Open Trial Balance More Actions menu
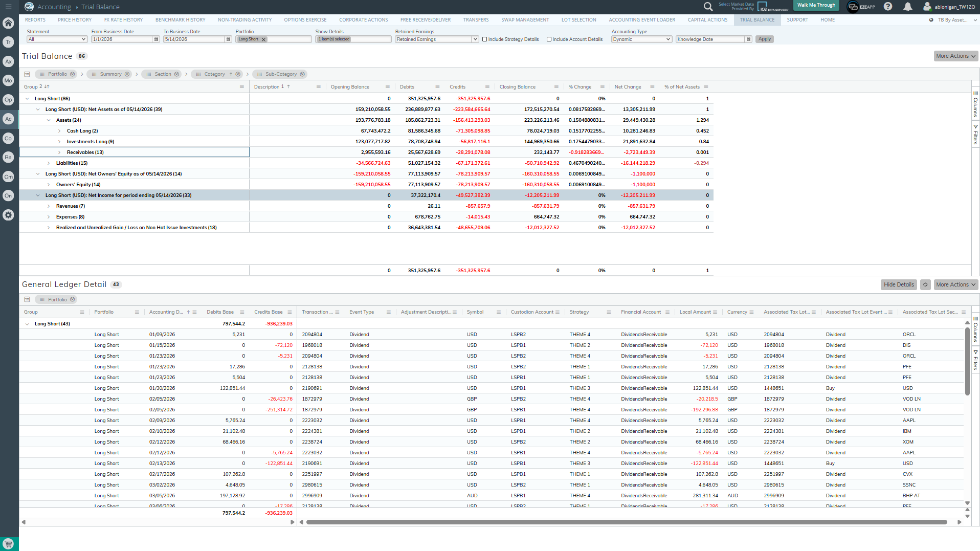Image resolution: width=980 pixels, height=551 pixels. coord(956,56)
